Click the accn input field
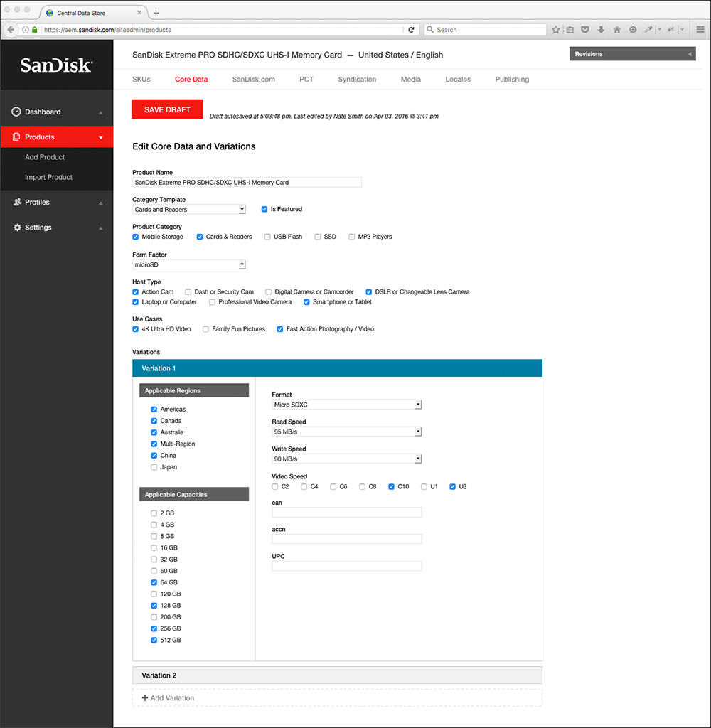Image resolution: width=711 pixels, height=728 pixels. pyautogui.click(x=346, y=539)
